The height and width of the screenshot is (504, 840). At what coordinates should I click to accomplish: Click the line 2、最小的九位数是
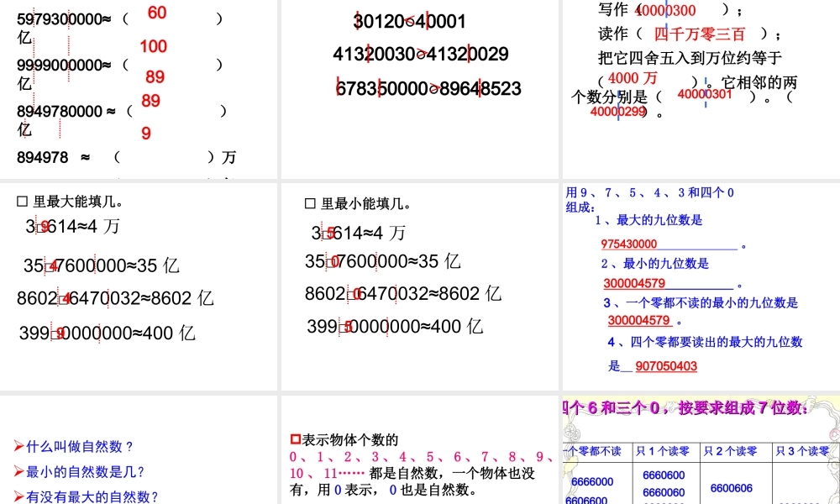pos(654,264)
